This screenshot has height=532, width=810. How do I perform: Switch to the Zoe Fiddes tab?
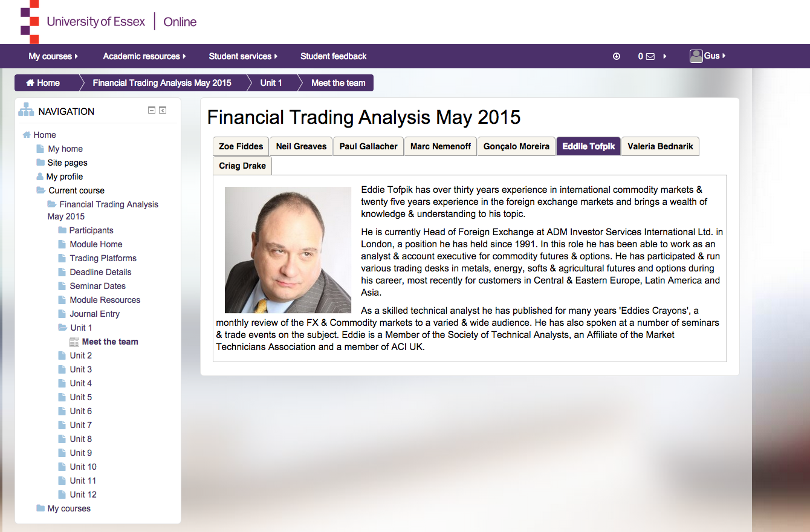tap(241, 146)
